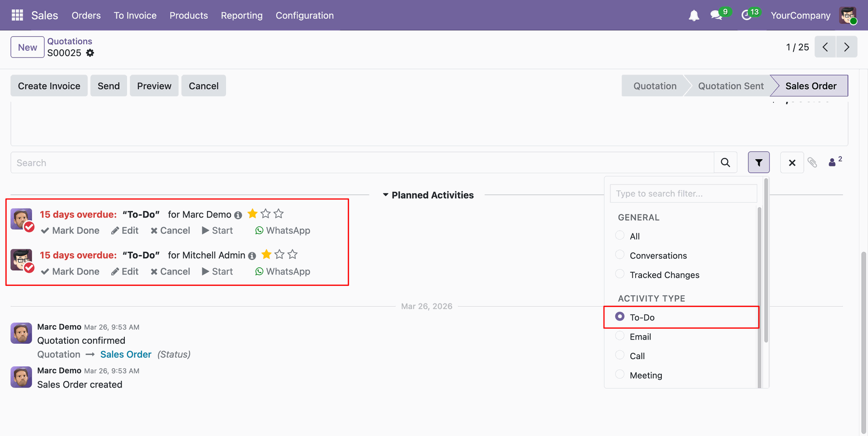The width and height of the screenshot is (868, 436).
Task: Click the gear icon beside S00025
Action: (x=90, y=53)
